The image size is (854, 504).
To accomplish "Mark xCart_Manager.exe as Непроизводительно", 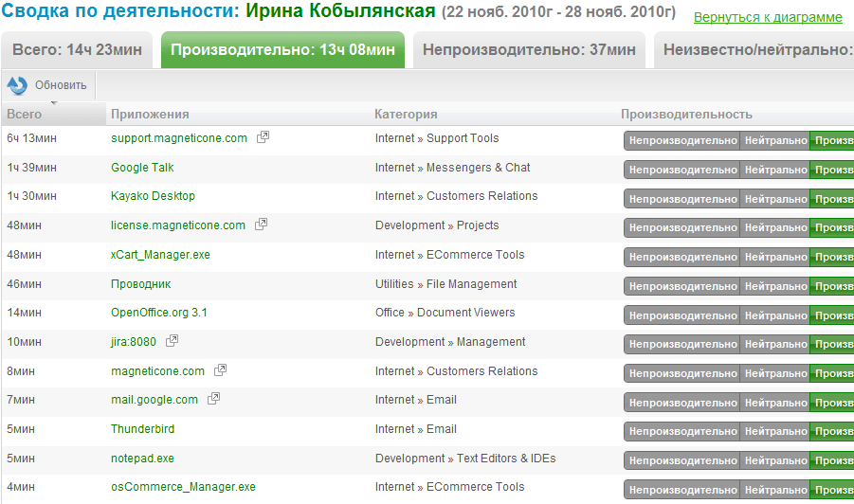I will point(681,257).
